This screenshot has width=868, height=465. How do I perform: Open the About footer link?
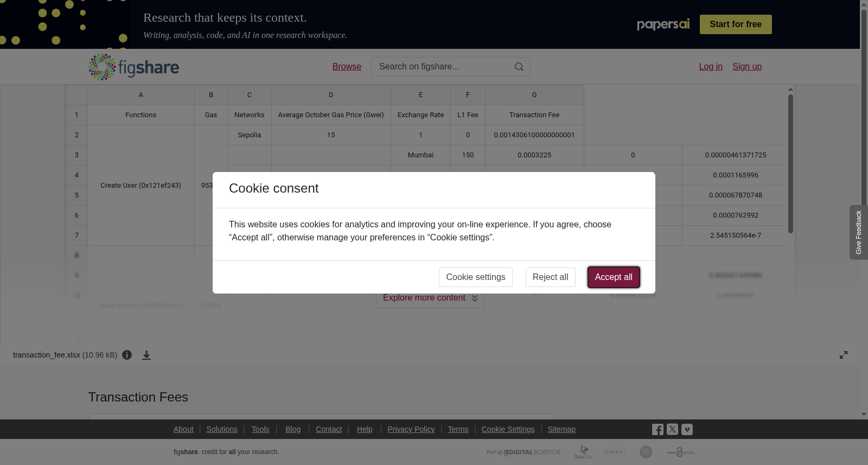click(x=183, y=429)
